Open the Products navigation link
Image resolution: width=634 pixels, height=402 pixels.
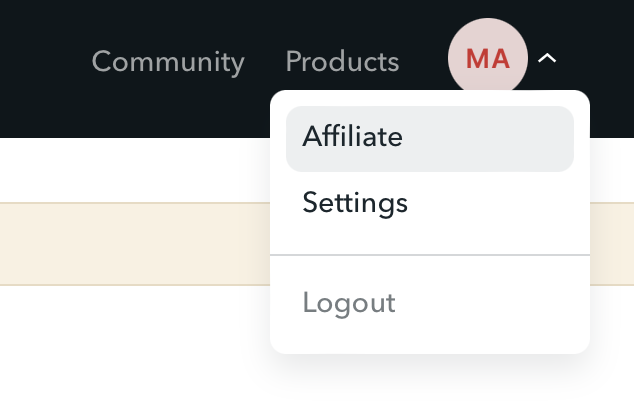coord(342,62)
